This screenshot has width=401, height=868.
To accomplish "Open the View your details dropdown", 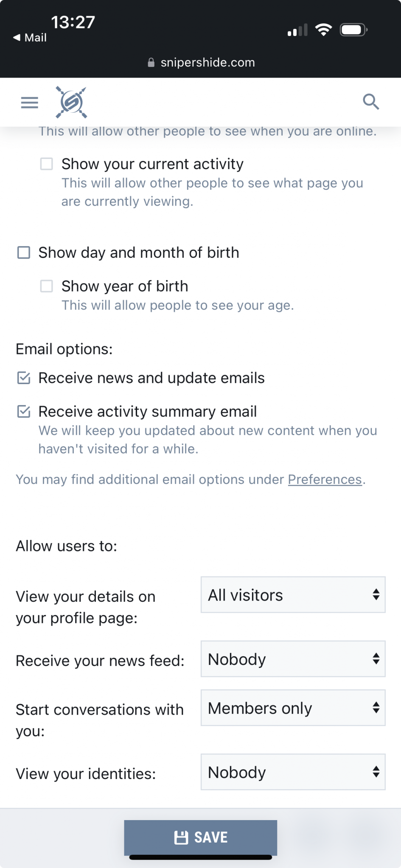I will pyautogui.click(x=293, y=595).
